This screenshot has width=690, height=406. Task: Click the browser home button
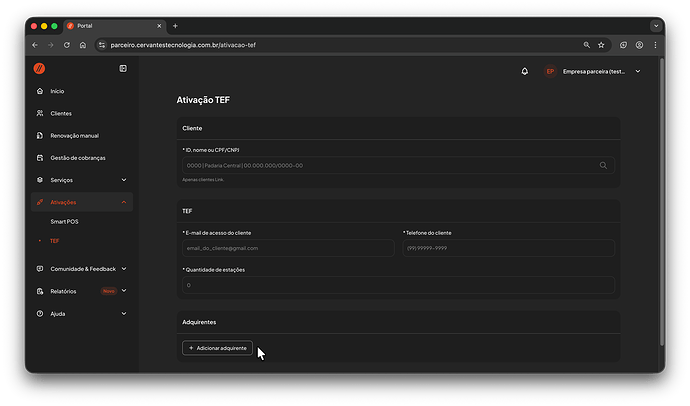coord(83,45)
